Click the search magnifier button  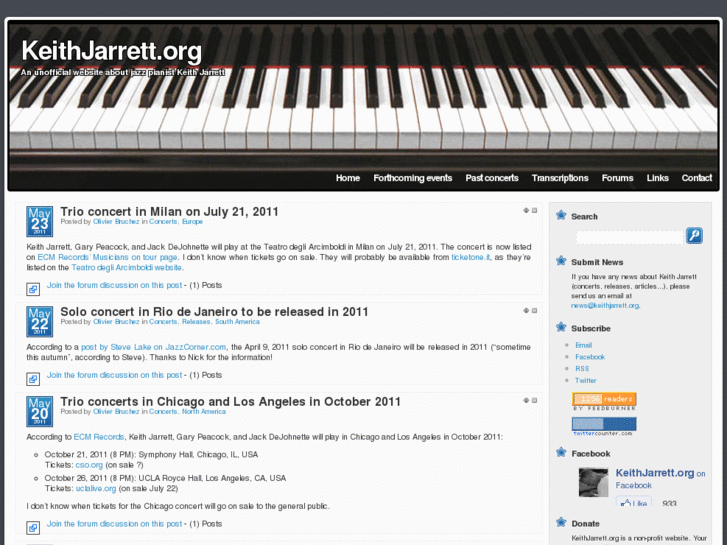pyautogui.click(x=694, y=236)
